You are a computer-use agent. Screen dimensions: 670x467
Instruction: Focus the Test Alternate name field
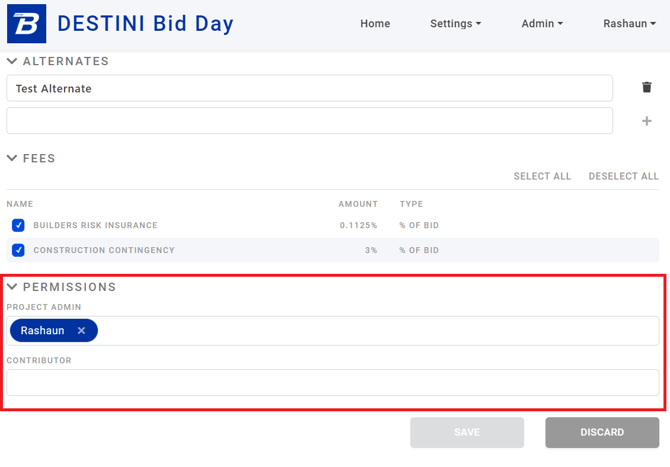coord(309,88)
